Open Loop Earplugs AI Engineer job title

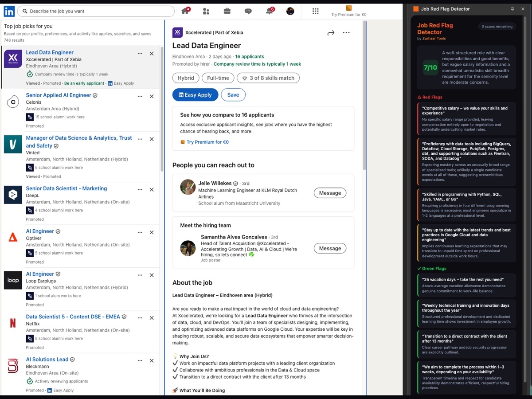pyautogui.click(x=40, y=274)
